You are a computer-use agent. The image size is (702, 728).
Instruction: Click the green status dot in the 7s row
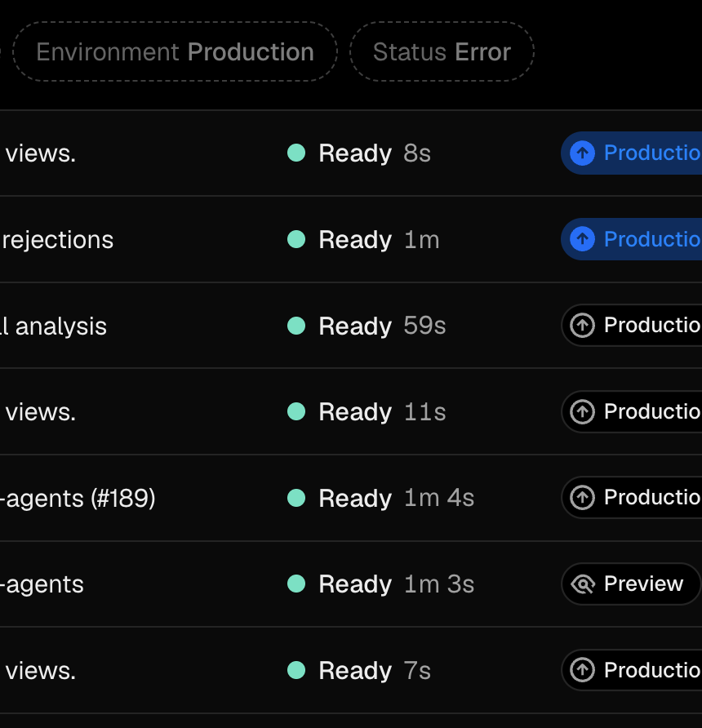tap(296, 670)
